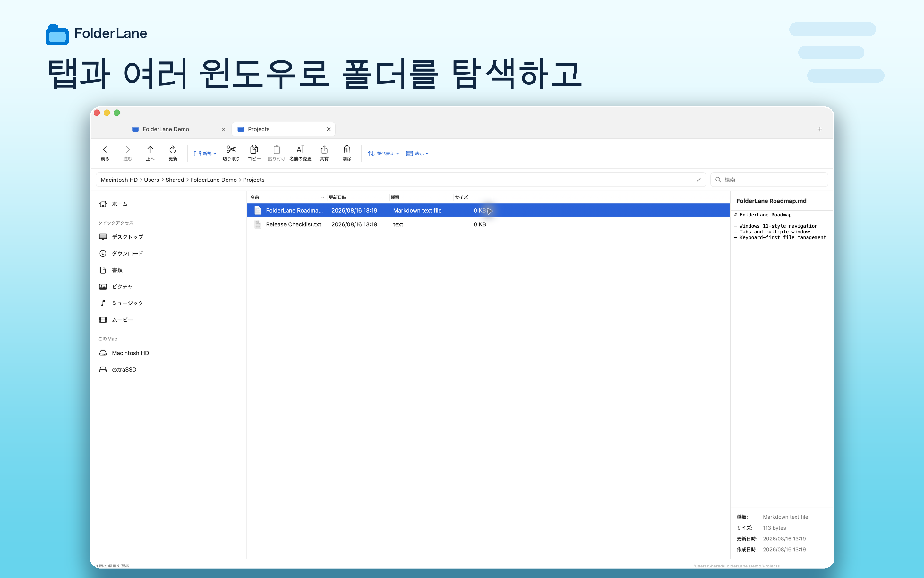Open ホーム in the sidebar
The image size is (924, 578).
168,204
